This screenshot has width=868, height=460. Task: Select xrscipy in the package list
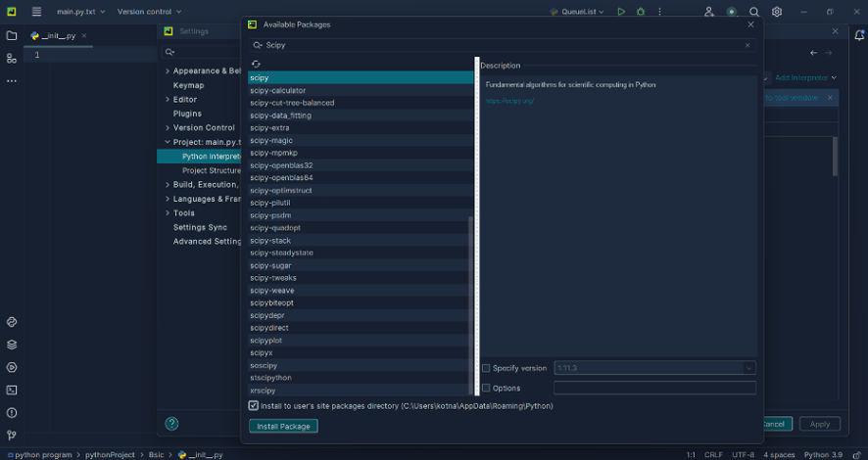tap(361, 391)
